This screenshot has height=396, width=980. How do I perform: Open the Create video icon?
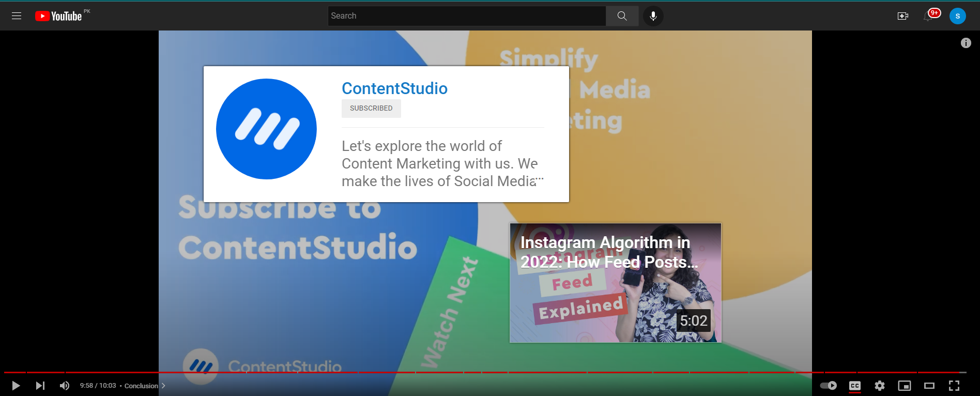click(x=903, y=16)
